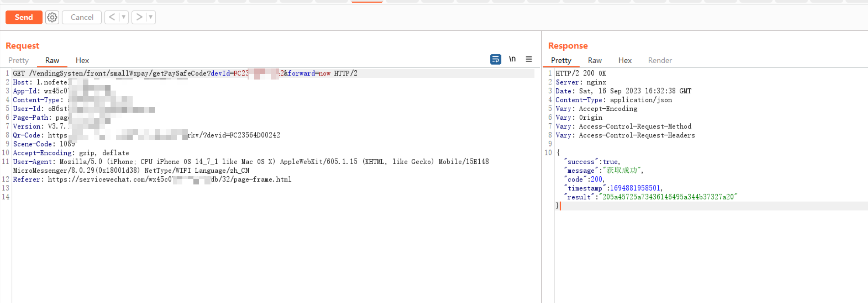Go to previous request with back arrow

112,17
